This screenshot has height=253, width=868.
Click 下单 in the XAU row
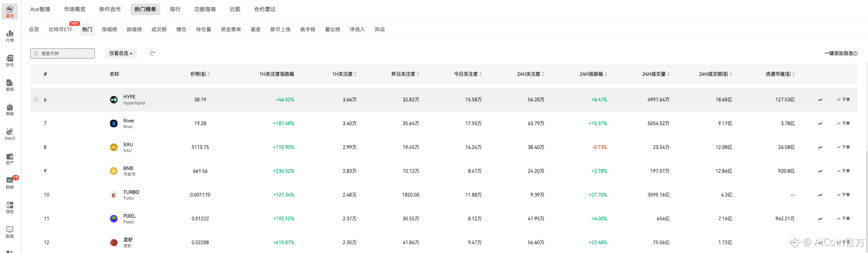pyautogui.click(x=843, y=147)
